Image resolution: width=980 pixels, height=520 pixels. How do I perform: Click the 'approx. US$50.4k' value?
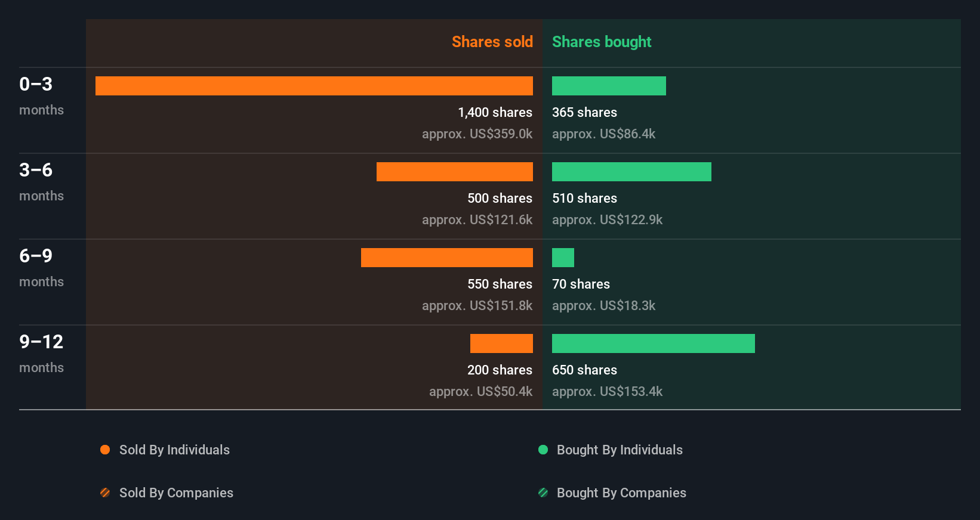[x=480, y=392]
